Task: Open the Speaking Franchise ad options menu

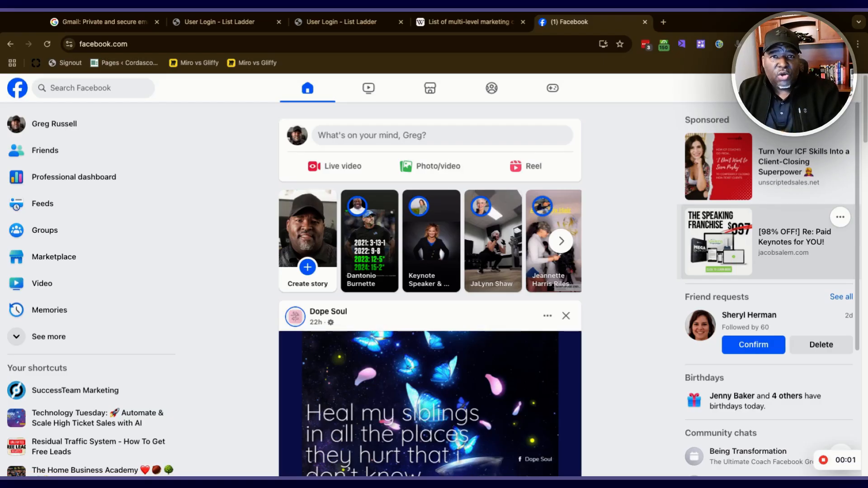Action: click(840, 217)
